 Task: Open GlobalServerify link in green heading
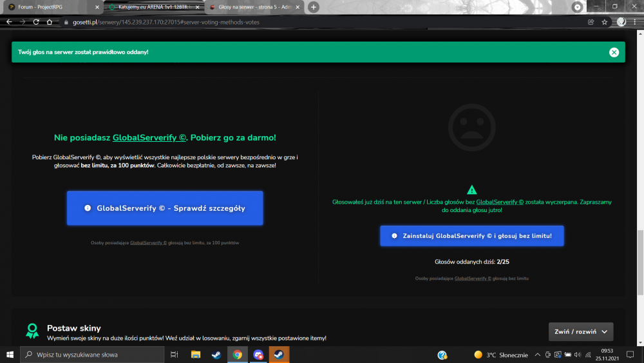point(149,138)
